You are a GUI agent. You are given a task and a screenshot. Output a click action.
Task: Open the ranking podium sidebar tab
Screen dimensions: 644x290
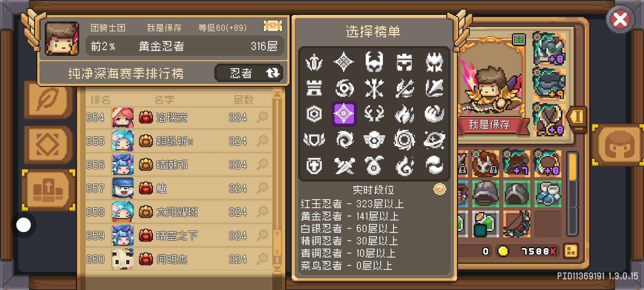click(x=48, y=190)
